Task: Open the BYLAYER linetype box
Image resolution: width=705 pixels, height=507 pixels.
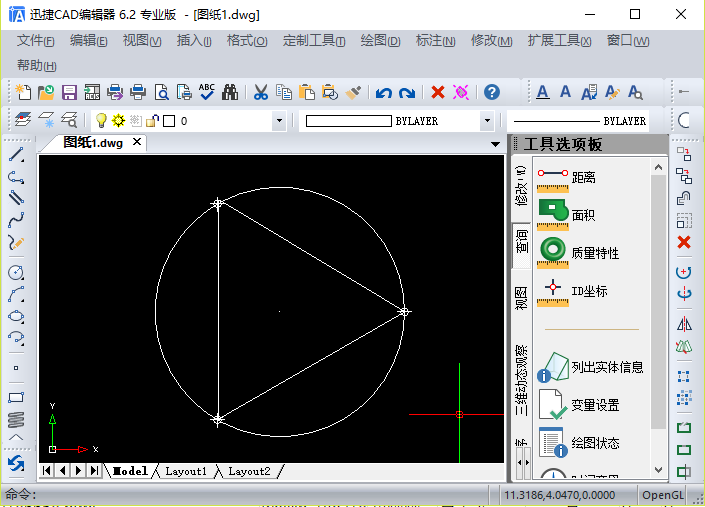Action: coord(578,121)
